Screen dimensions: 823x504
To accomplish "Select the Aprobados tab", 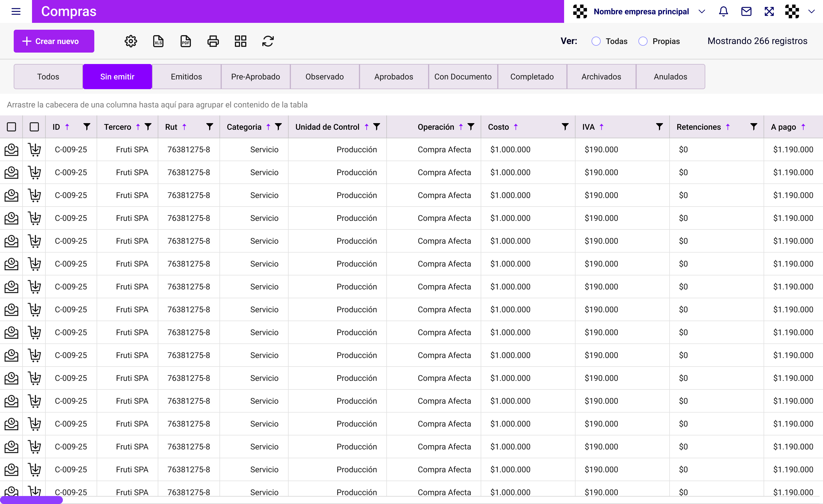I will pyautogui.click(x=394, y=77).
